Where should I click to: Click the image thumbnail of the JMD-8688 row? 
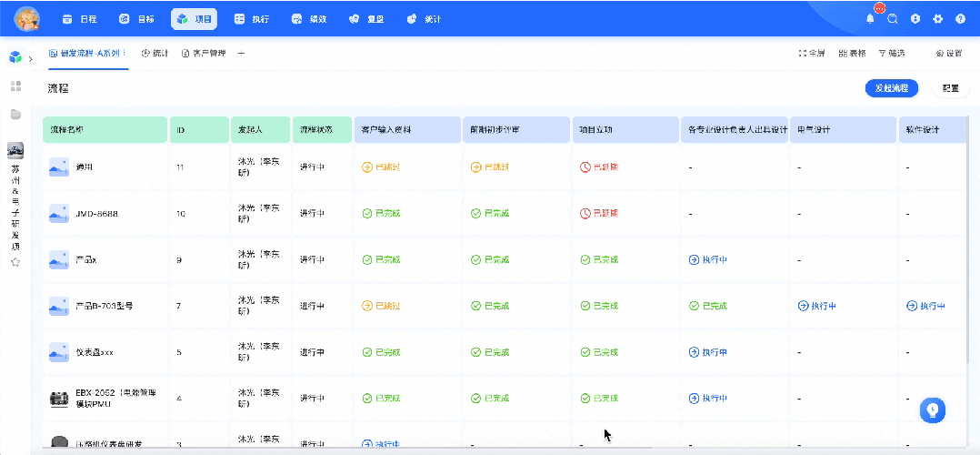pyautogui.click(x=59, y=214)
